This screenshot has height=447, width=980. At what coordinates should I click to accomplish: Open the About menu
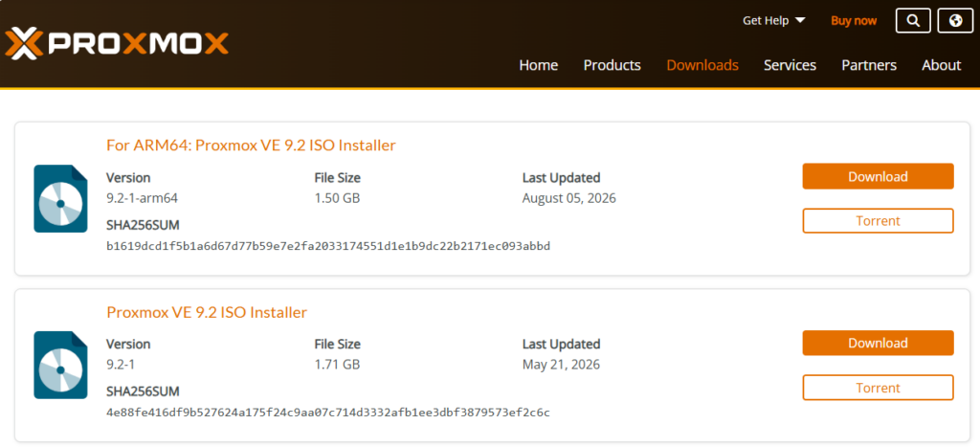point(942,65)
